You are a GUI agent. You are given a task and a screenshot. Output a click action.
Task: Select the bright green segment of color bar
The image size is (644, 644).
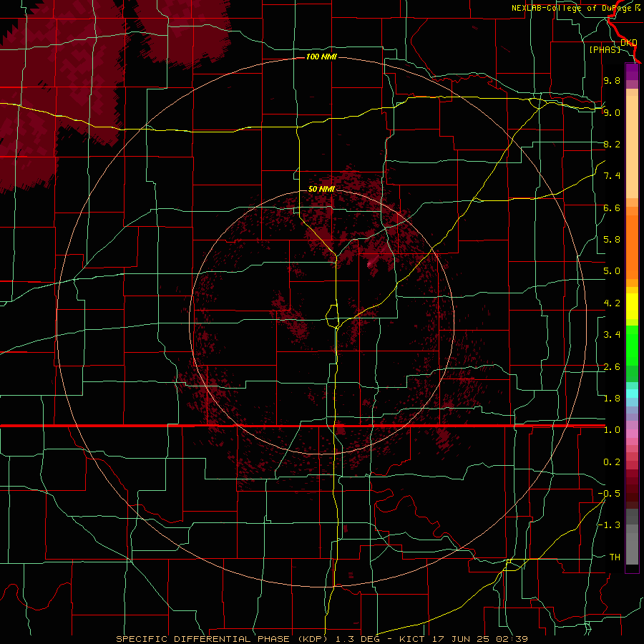click(632, 345)
